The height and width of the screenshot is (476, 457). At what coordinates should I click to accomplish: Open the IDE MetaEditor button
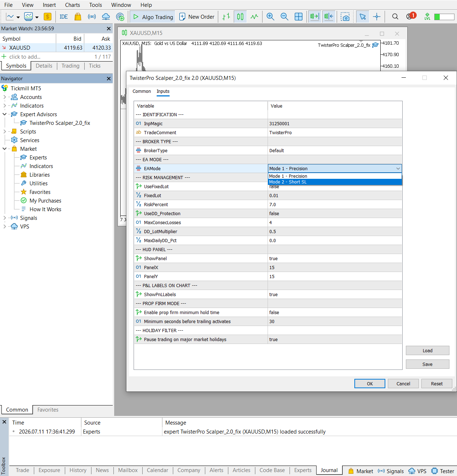(64, 17)
